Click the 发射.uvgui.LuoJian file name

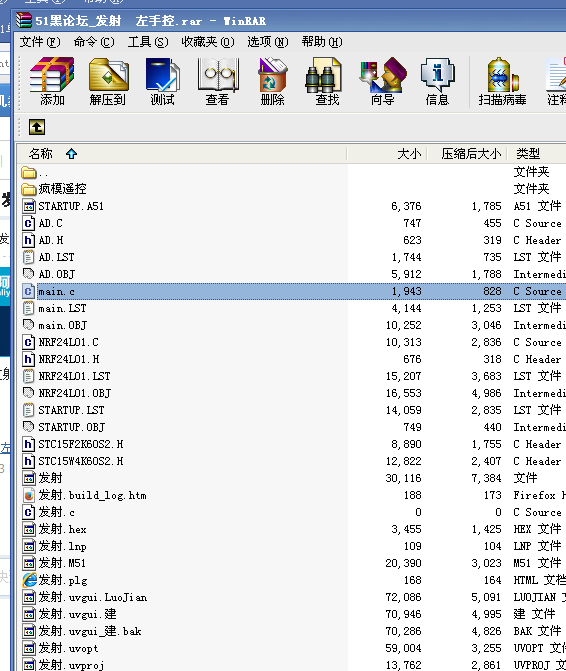coord(93,597)
